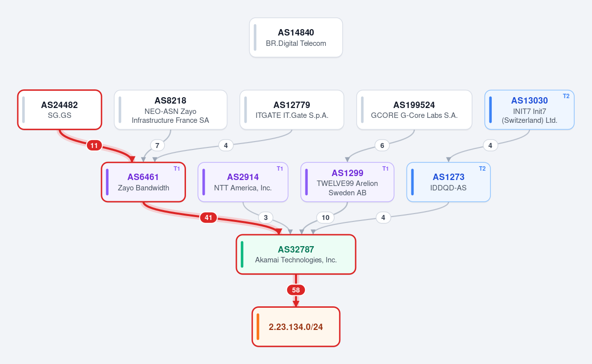Open the AS12779 ITGATE node
The height and width of the screenshot is (364, 592).
[x=292, y=109]
